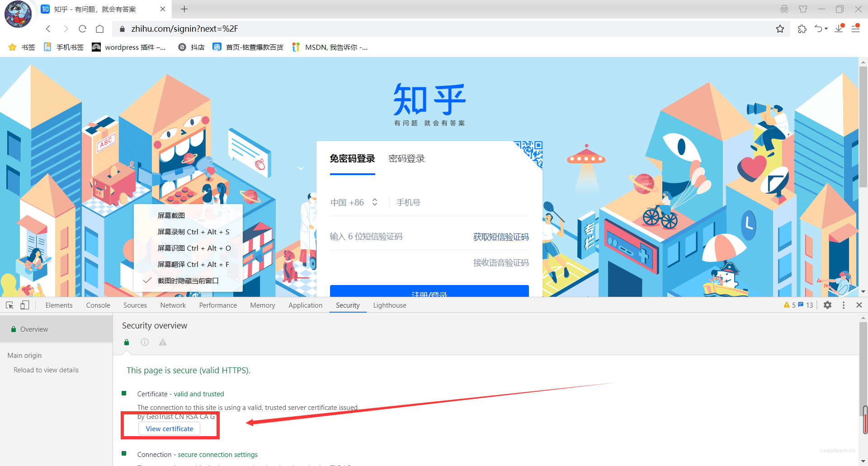This screenshot has height=466, width=868.
Task: Click the View certificate button
Action: pyautogui.click(x=170, y=428)
